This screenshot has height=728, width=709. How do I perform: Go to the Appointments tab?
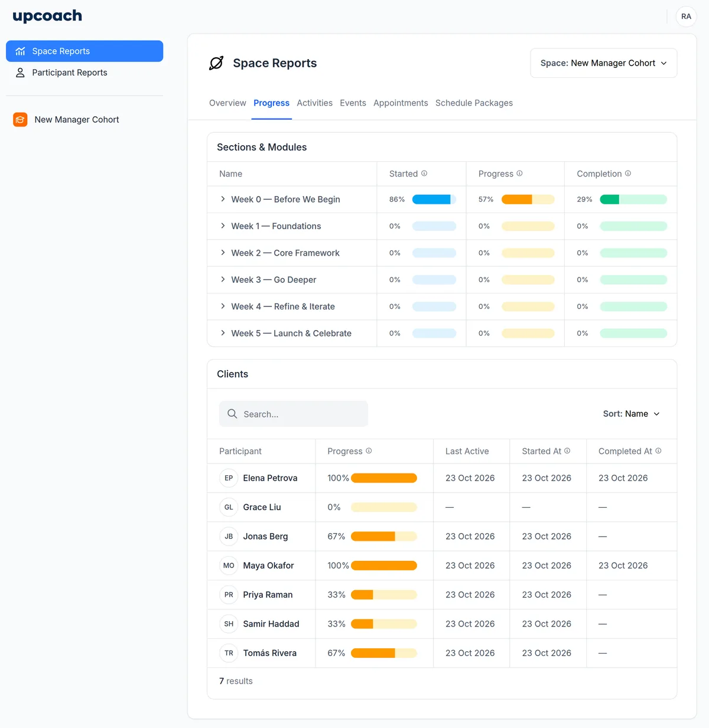pyautogui.click(x=401, y=103)
